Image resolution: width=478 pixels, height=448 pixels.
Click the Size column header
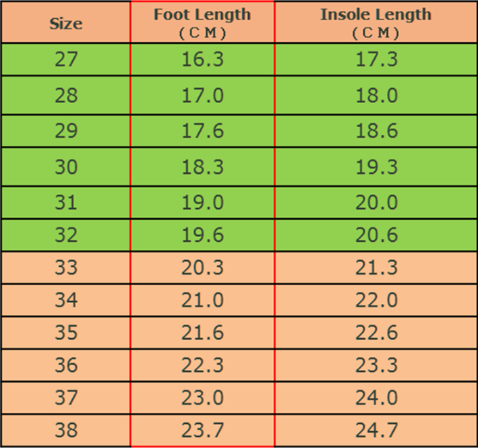point(65,24)
